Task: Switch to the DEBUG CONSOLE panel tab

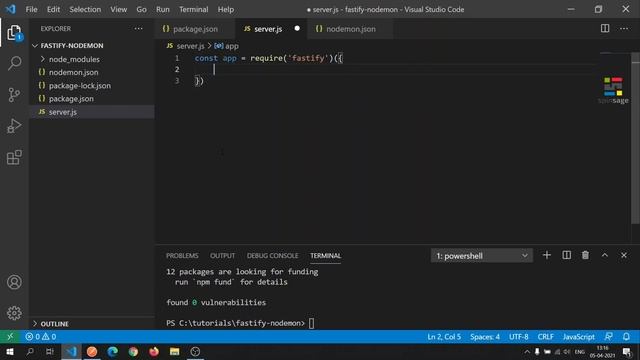Action: (272, 256)
